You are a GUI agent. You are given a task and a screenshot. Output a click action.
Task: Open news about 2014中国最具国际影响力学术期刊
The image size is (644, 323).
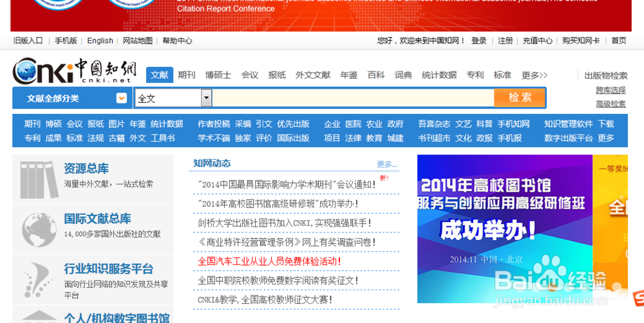(287, 185)
